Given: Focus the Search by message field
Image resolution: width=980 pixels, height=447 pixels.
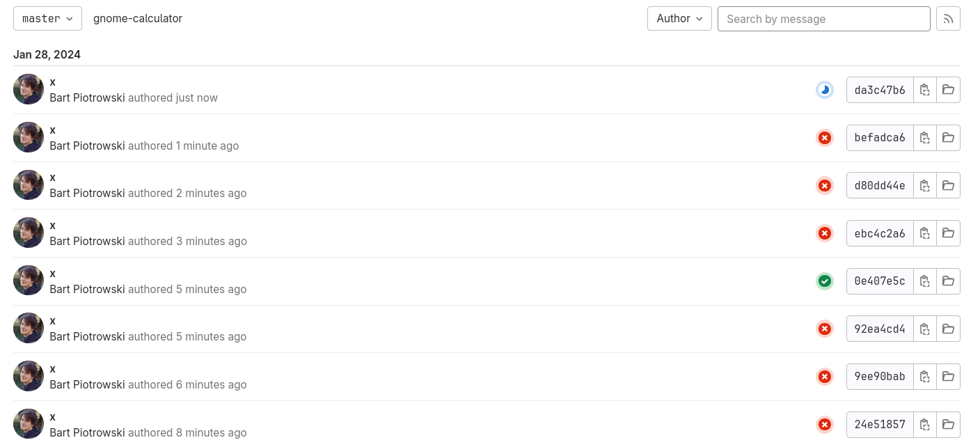Looking at the screenshot, I should tap(823, 19).
